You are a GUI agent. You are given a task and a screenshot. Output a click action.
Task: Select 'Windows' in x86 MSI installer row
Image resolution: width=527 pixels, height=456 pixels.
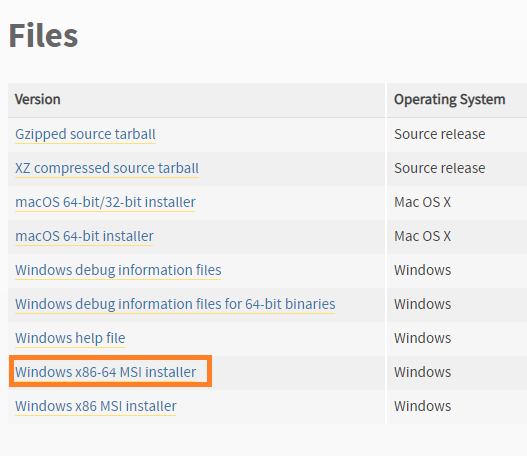point(422,406)
